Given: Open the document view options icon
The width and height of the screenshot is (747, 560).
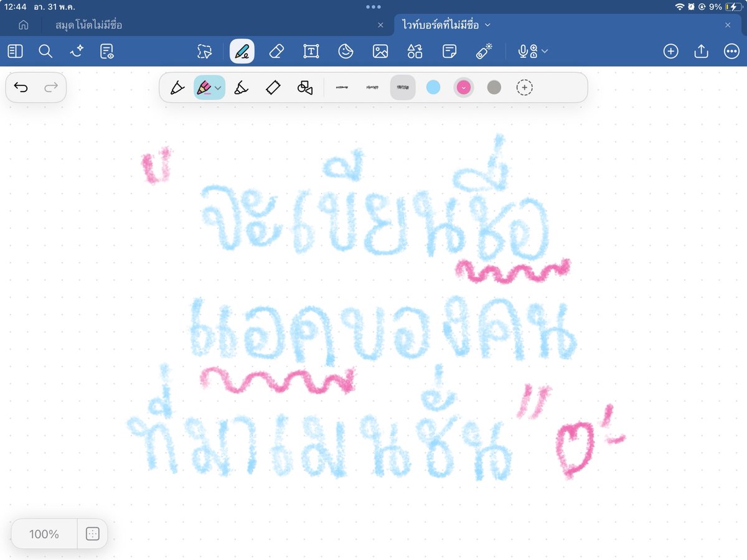Looking at the screenshot, I should click(106, 51).
